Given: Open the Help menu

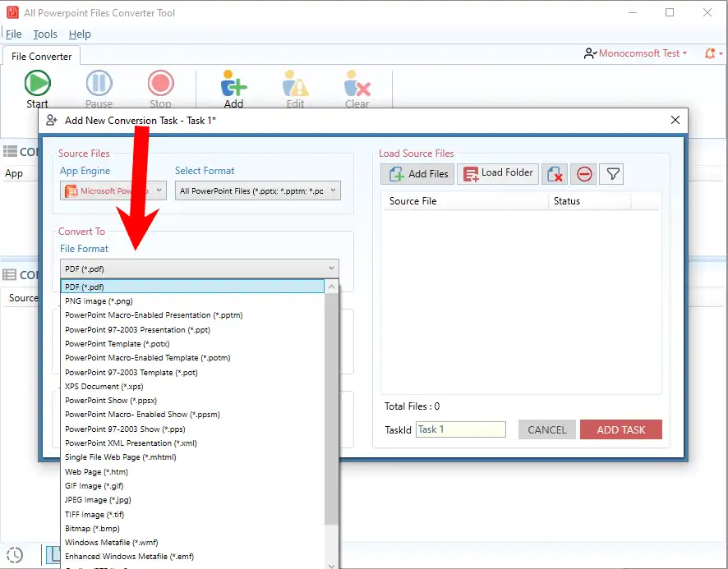Looking at the screenshot, I should pyautogui.click(x=80, y=34).
